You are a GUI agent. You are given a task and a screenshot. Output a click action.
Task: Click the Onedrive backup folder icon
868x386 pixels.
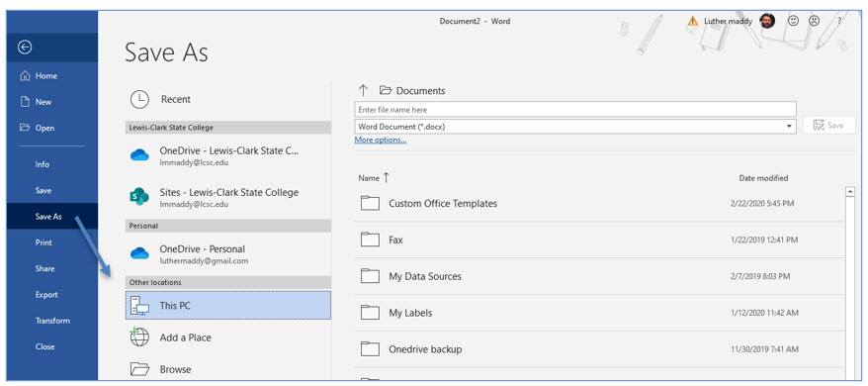coord(370,348)
